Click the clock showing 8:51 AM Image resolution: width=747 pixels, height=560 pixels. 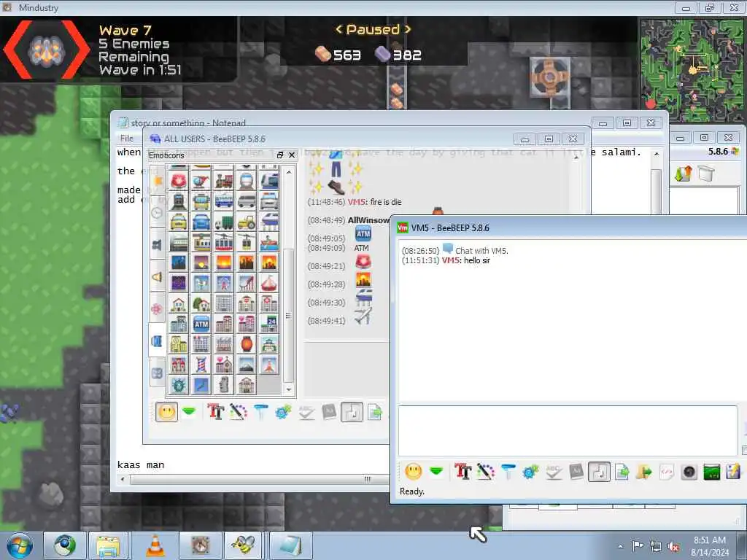click(709, 540)
